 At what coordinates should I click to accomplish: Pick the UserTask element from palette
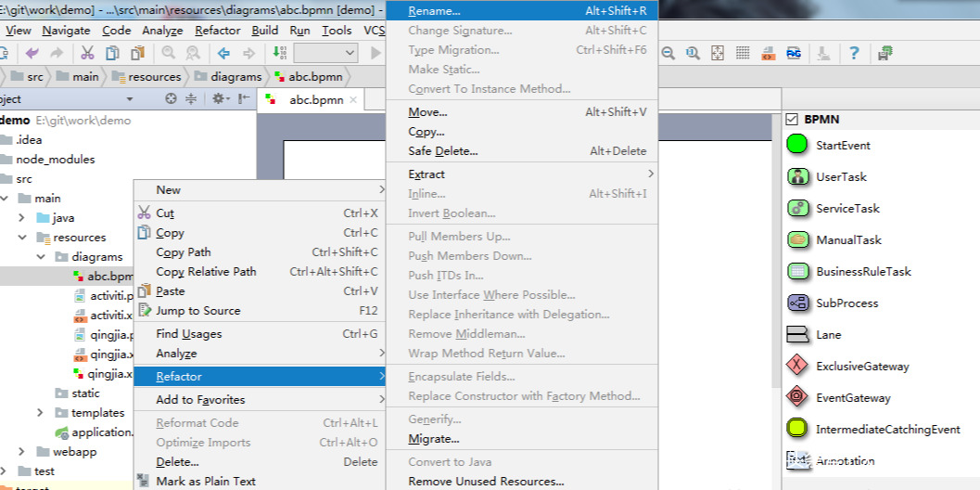pos(797,177)
